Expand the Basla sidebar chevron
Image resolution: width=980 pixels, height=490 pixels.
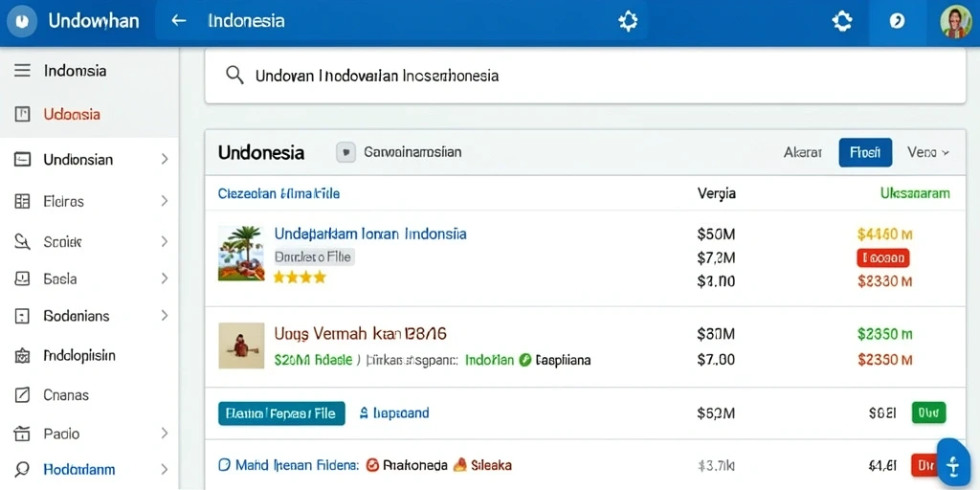(x=165, y=278)
